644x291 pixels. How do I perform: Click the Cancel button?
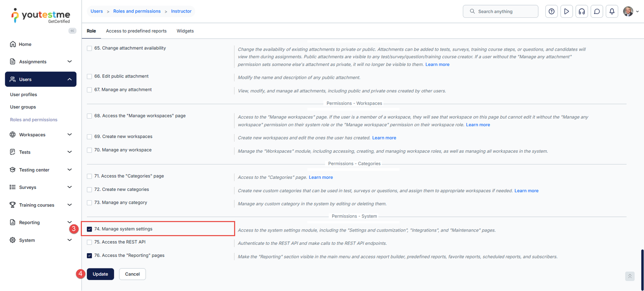[132, 274]
